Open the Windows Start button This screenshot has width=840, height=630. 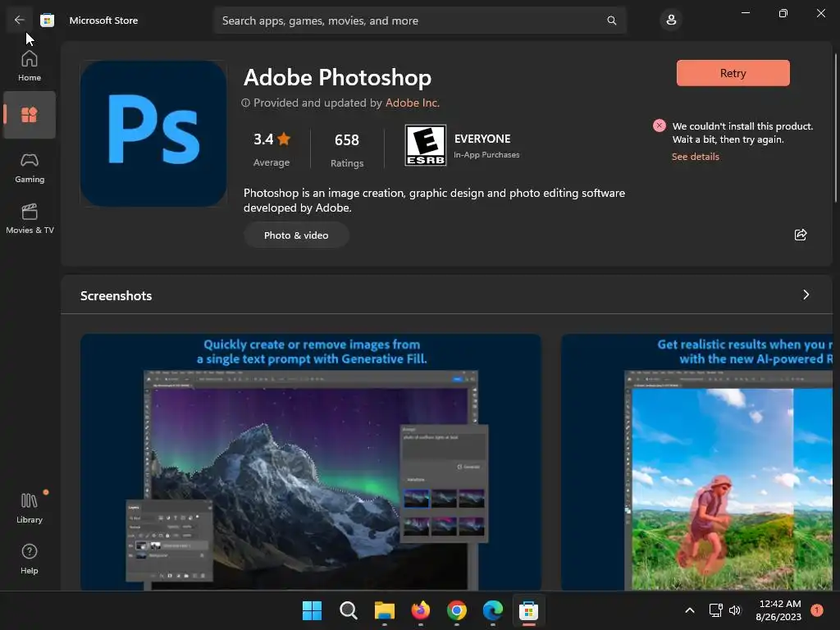312,610
